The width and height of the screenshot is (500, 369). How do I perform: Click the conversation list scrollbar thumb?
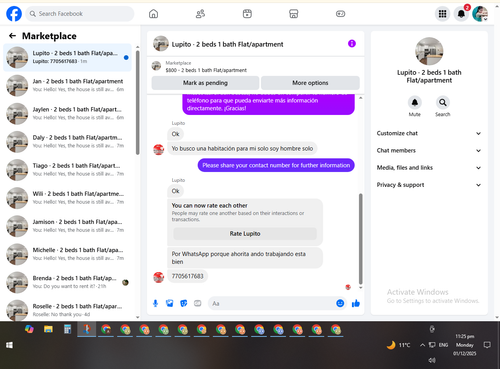137,103
